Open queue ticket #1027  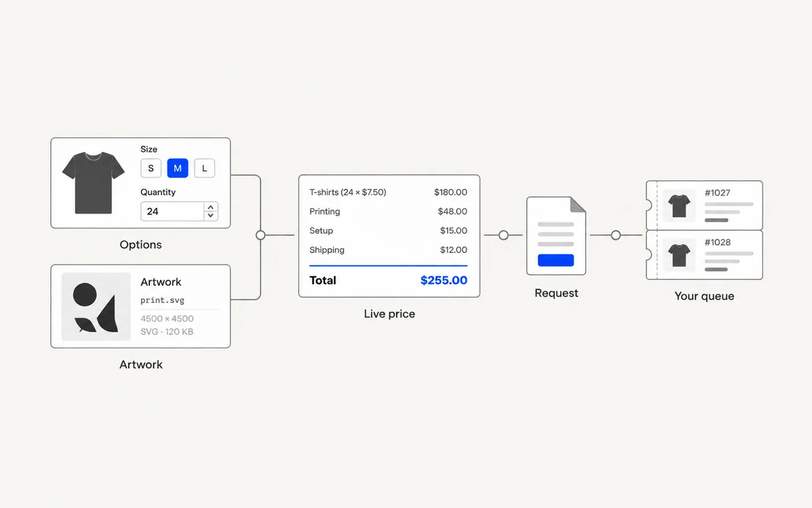704,205
